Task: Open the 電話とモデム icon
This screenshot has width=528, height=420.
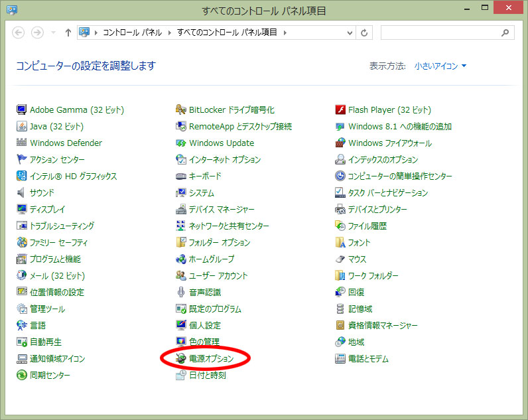Action: 340,358
